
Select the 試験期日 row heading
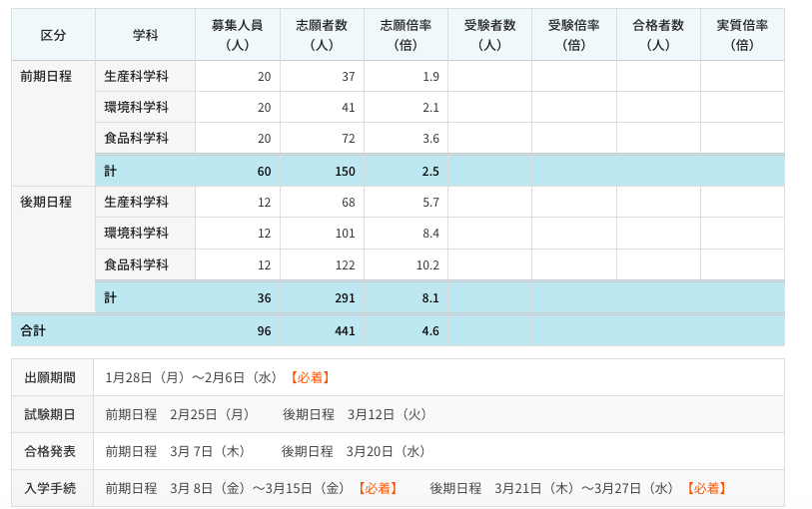[x=50, y=414]
